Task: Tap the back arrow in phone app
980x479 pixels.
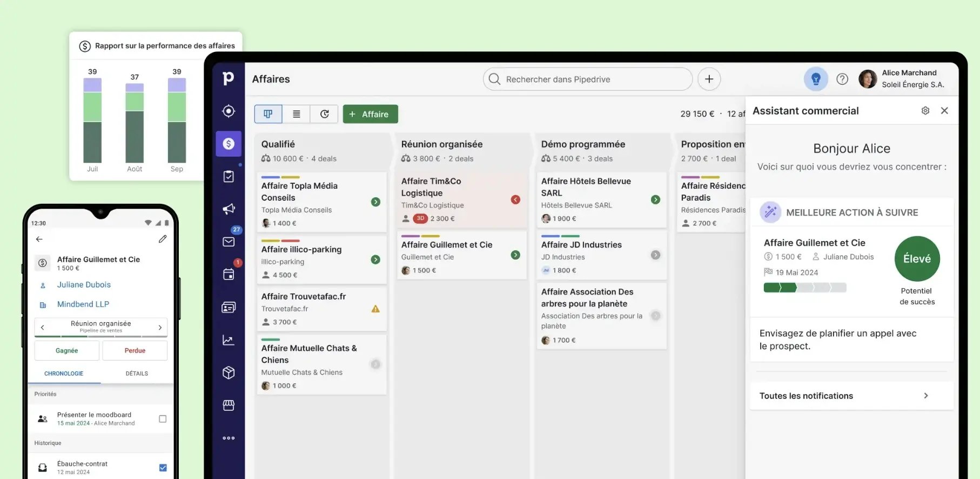Action: click(x=39, y=239)
